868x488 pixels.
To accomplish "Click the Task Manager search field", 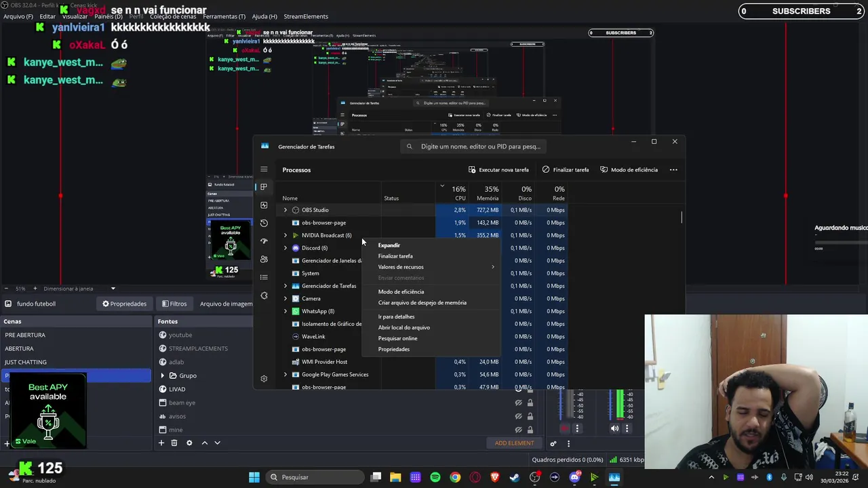I will 473,146.
